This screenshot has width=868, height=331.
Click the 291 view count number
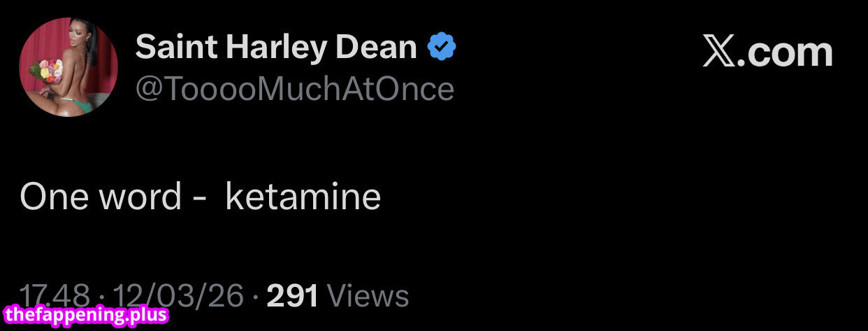pos(293,296)
